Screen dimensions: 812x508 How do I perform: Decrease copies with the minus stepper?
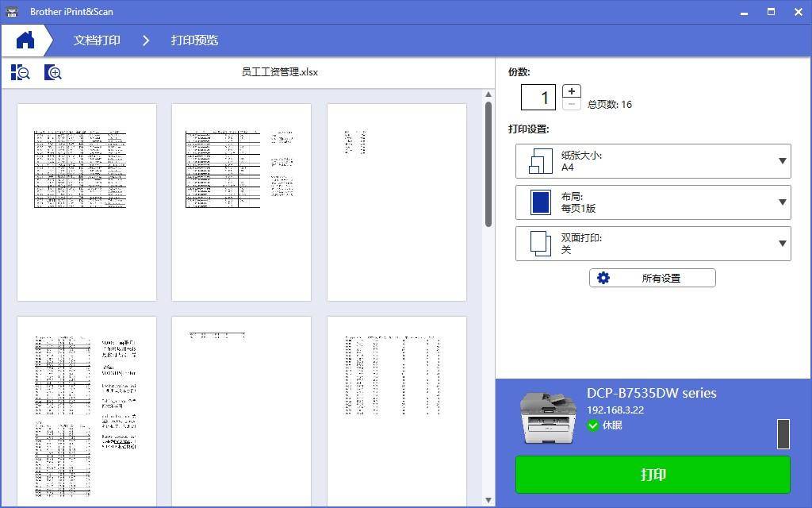coord(570,104)
